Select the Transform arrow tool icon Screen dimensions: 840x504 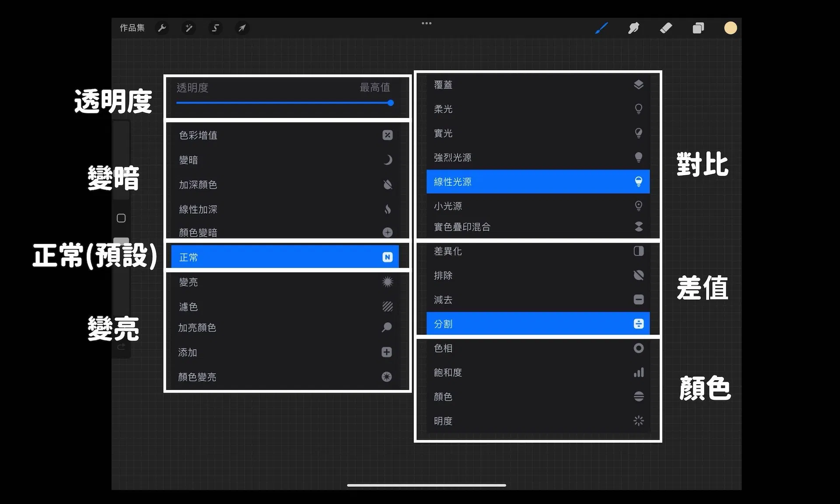(x=242, y=28)
